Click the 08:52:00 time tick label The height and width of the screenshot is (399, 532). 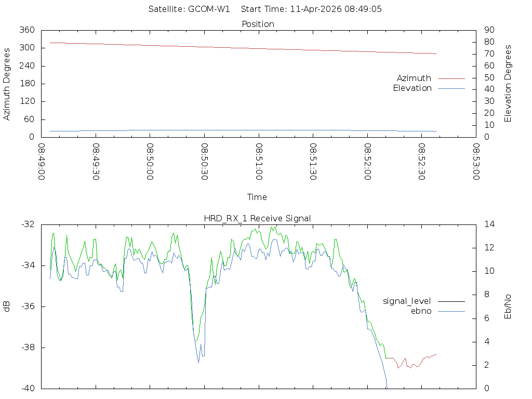(x=367, y=162)
